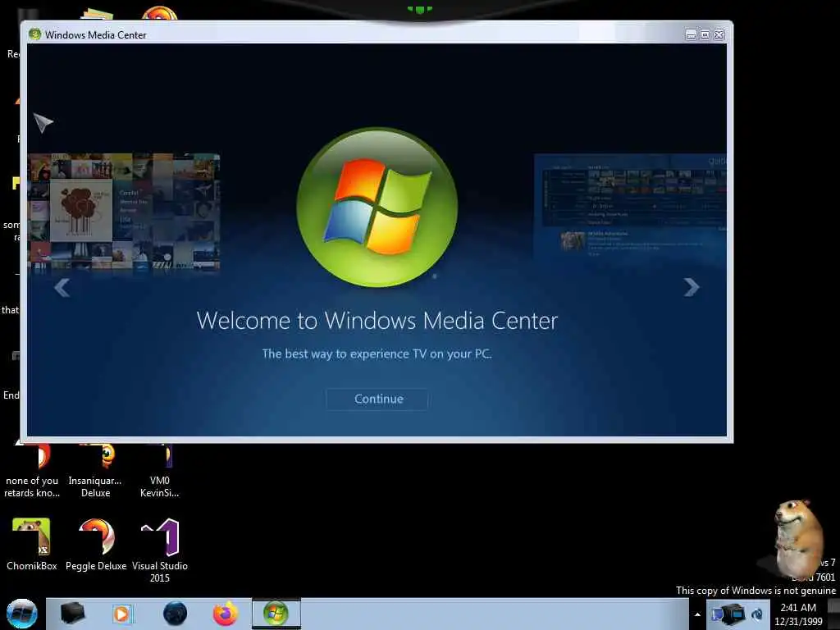Select the music album collage thumbnail
This screenshot has width=840, height=630.
point(124,212)
